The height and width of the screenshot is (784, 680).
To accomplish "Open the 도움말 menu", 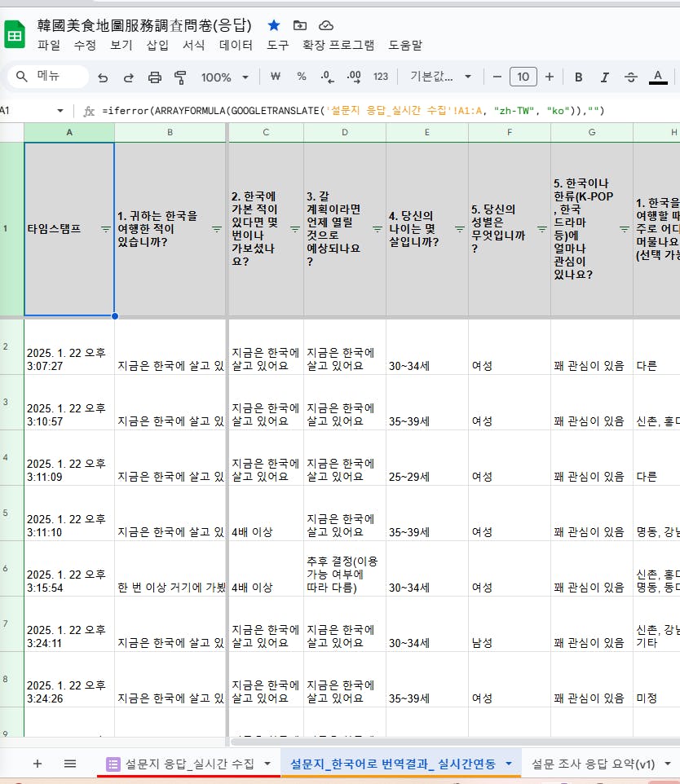I will pos(405,45).
